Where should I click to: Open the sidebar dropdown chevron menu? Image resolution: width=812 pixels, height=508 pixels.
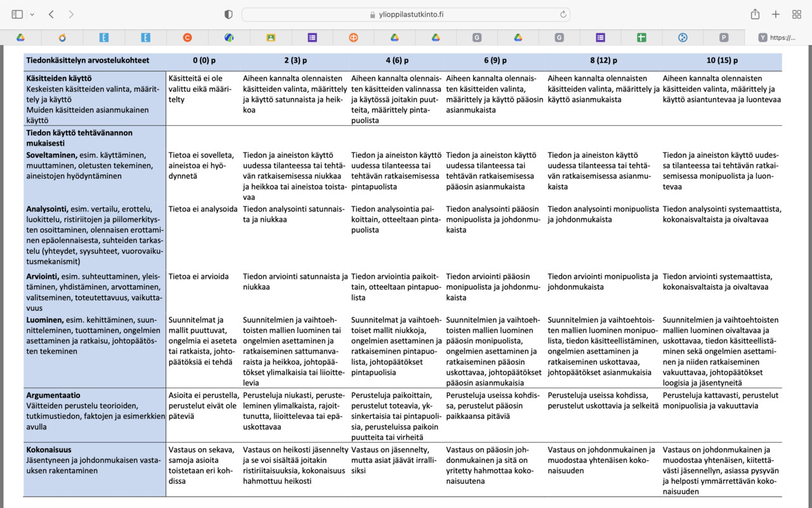click(x=32, y=14)
